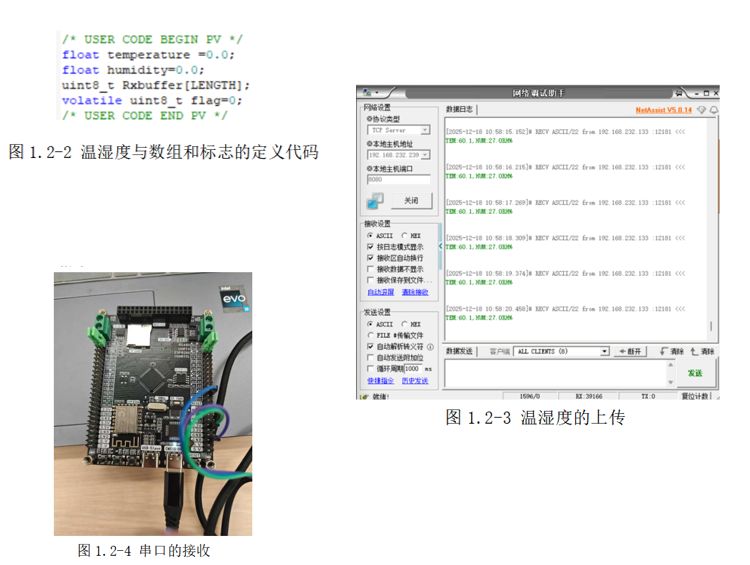The height and width of the screenshot is (565, 750).
Task: Click the connection status icon beside 关闭 button
Action: point(376,200)
